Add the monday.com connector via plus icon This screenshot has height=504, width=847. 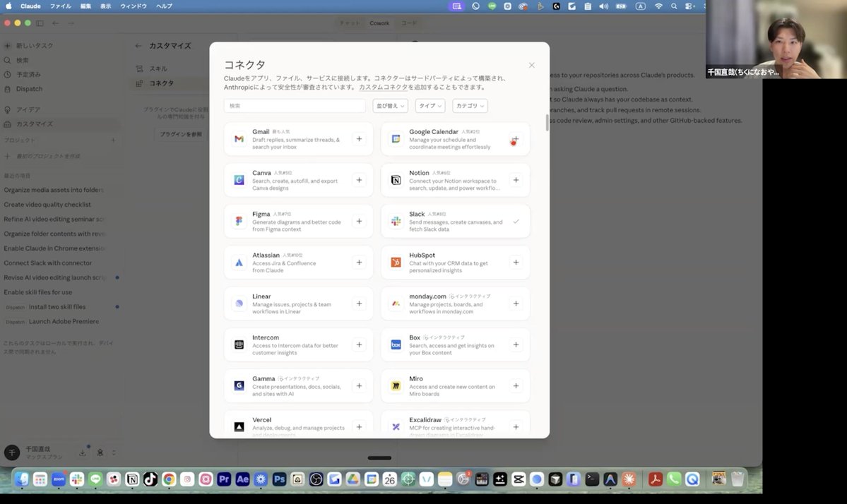[x=516, y=304]
